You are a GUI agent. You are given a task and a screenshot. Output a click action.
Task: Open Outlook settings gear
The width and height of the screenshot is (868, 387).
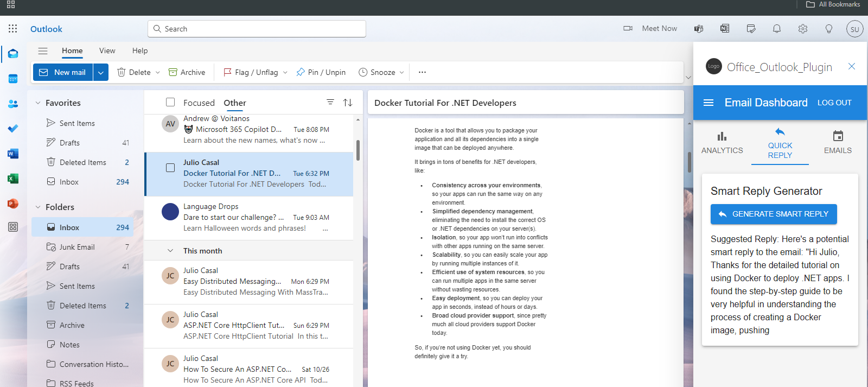[803, 29]
